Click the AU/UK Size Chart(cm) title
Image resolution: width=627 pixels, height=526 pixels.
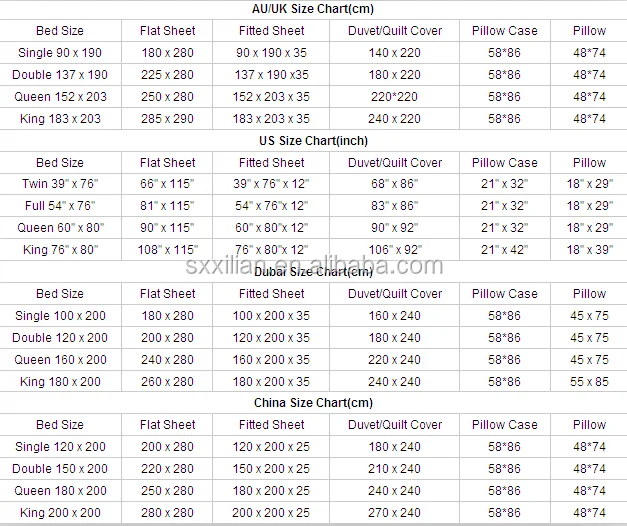click(313, 9)
